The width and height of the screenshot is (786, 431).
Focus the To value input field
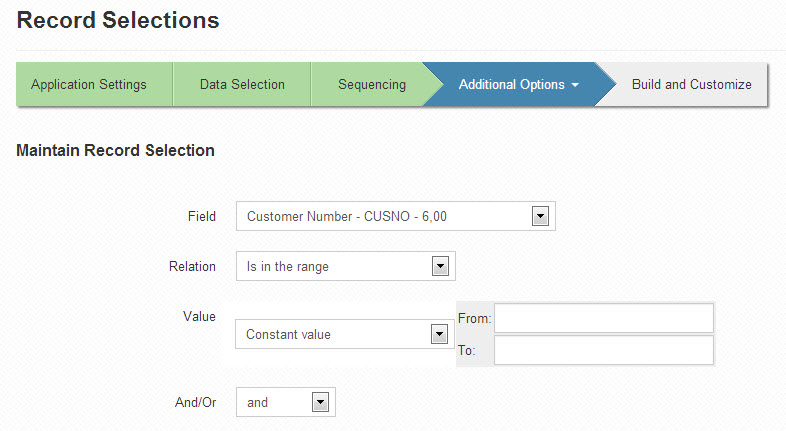pyautogui.click(x=604, y=350)
